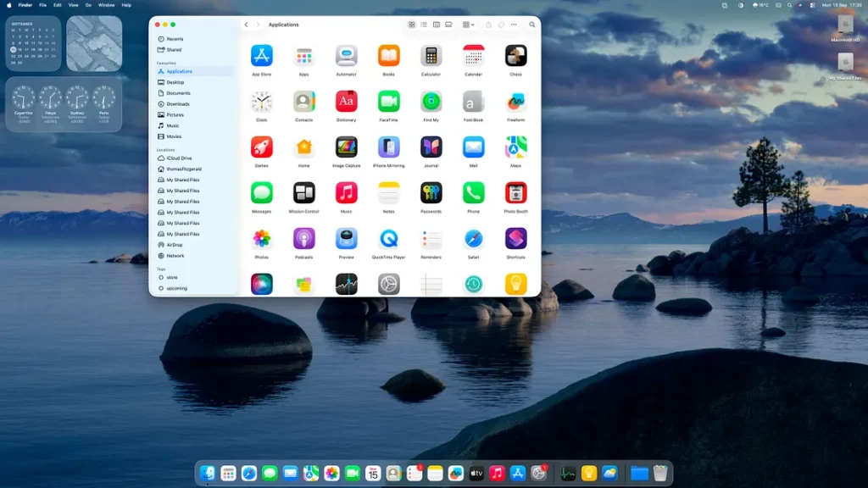Open Apple TV from the Dock
Viewport: 868px width, 488px height.
click(476, 474)
